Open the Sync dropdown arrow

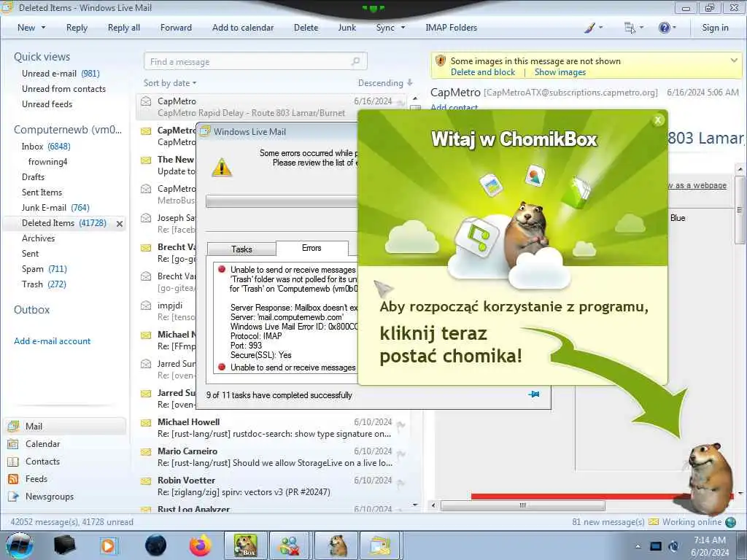pos(403,28)
